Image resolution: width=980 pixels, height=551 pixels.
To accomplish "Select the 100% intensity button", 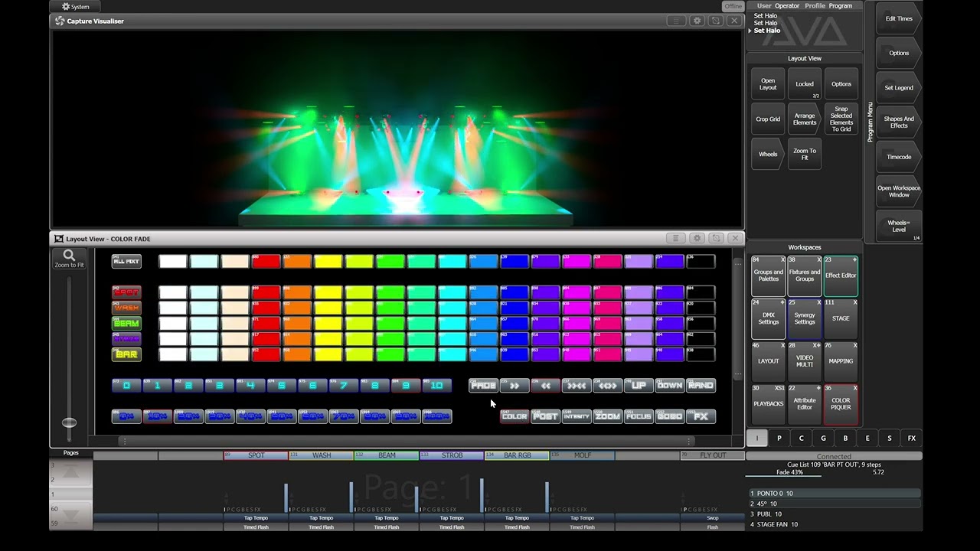I will point(436,416).
